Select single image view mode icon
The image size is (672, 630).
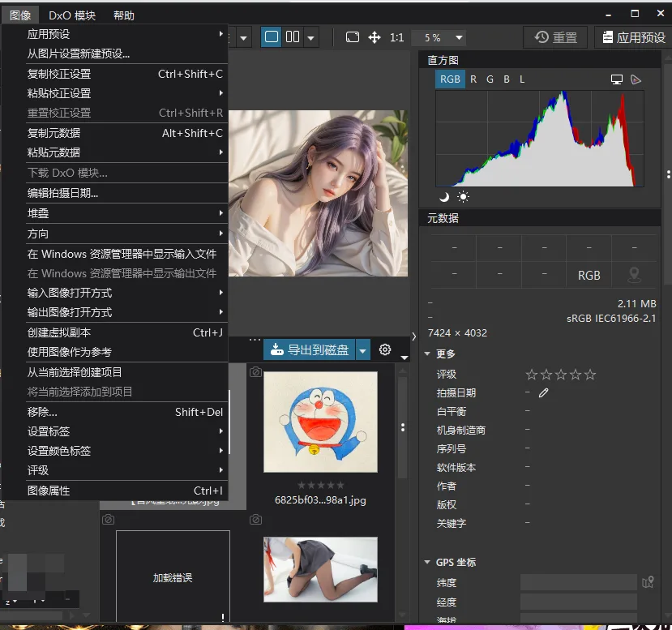(x=272, y=36)
